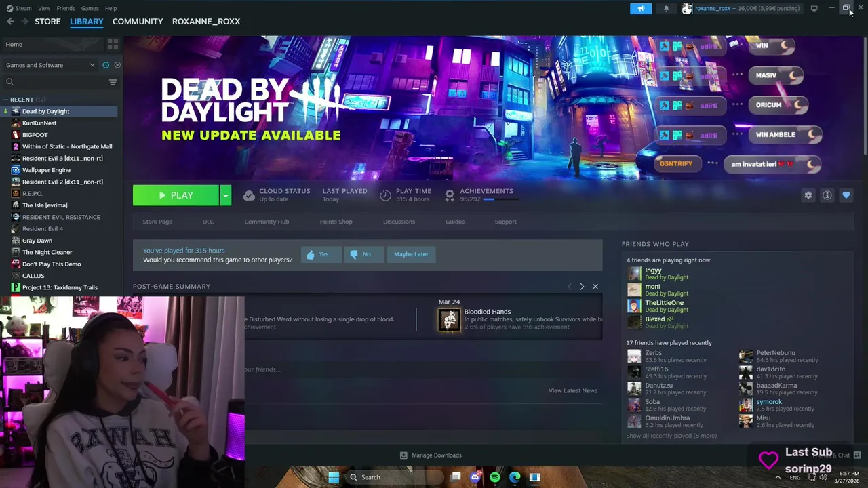Viewport: 868px width, 488px height.
Task: Open the Help menu
Action: pyautogui.click(x=111, y=8)
